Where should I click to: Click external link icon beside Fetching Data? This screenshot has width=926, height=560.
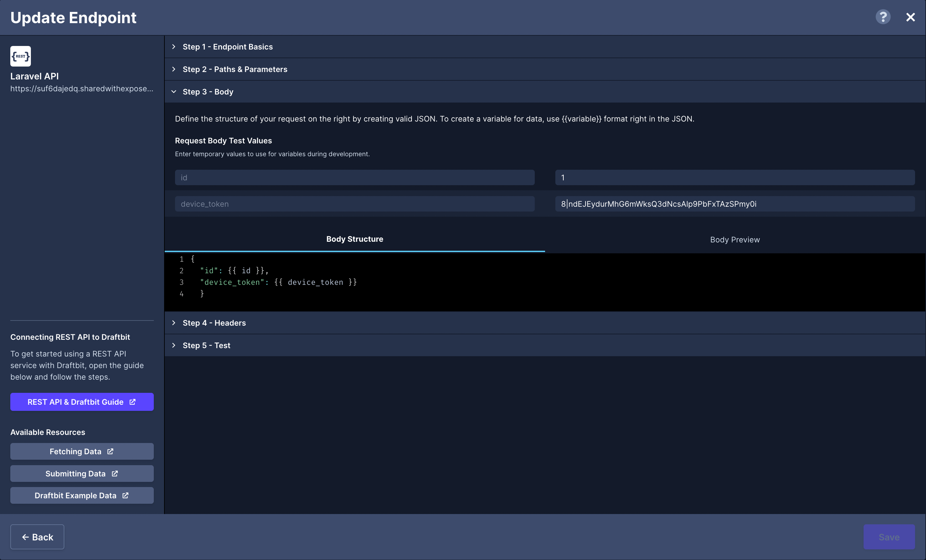point(110,451)
